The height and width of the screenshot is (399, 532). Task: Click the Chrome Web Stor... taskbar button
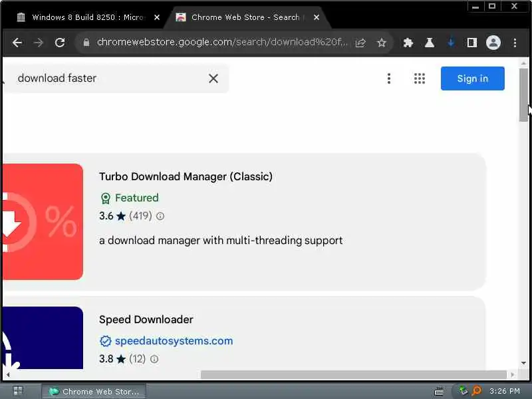click(x=94, y=392)
